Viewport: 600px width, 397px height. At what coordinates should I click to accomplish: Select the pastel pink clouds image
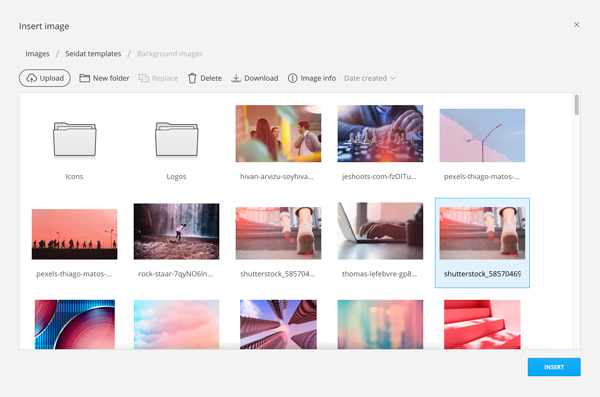(176, 324)
